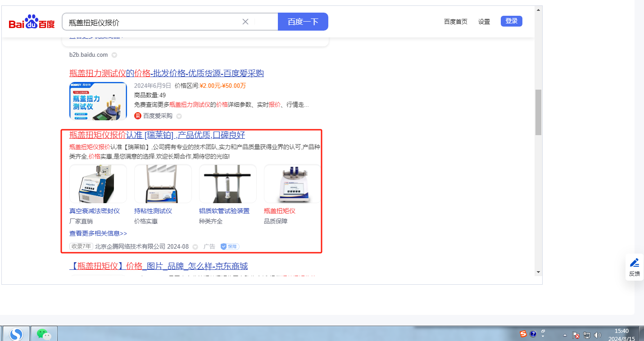Click the network tray icon
Image resolution: width=644 pixels, height=341 pixels.
pyautogui.click(x=587, y=335)
